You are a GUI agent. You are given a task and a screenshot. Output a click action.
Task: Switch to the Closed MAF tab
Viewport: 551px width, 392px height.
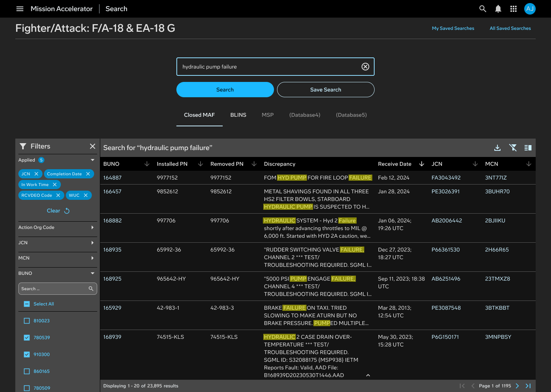199,115
